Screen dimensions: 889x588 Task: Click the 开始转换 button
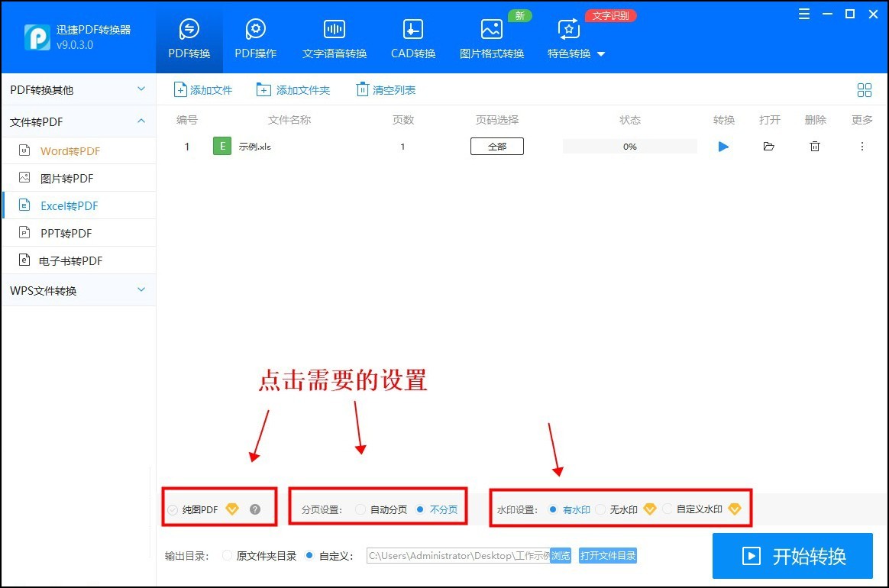(x=793, y=556)
